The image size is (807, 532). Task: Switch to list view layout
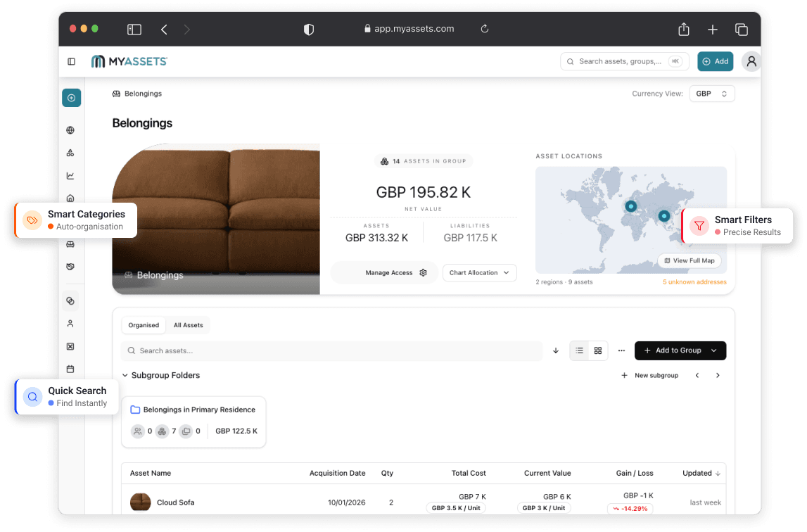click(x=580, y=350)
